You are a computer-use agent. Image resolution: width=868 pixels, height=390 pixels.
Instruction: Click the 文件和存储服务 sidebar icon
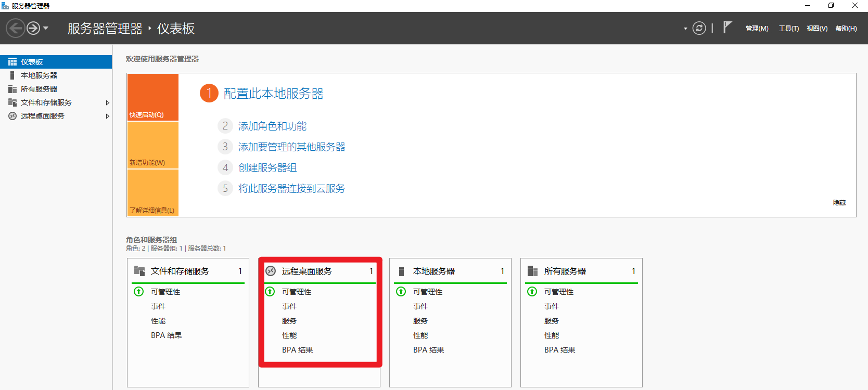(12, 102)
